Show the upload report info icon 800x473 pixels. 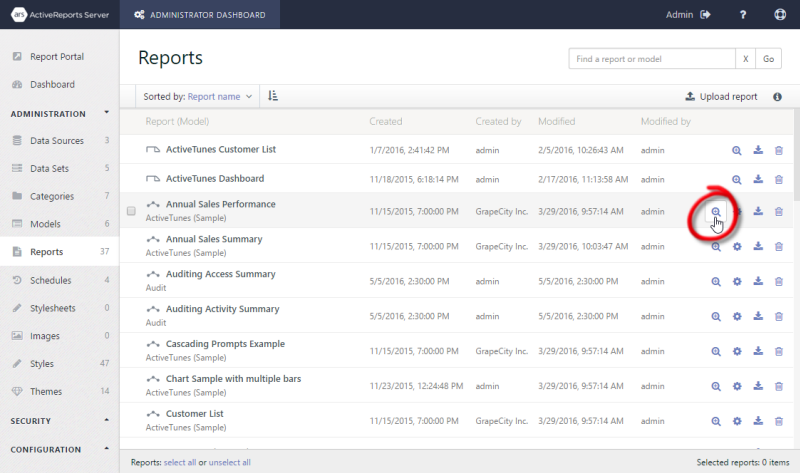pos(777,97)
